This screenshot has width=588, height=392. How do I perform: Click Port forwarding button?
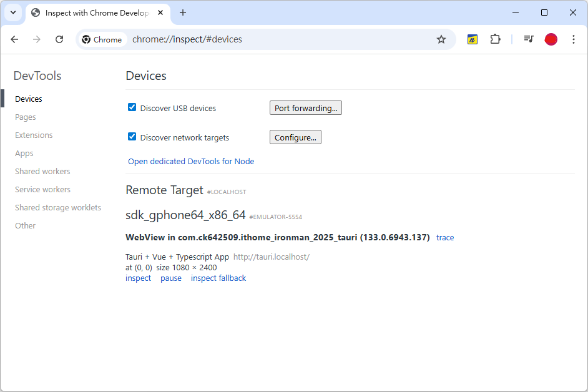[306, 108]
